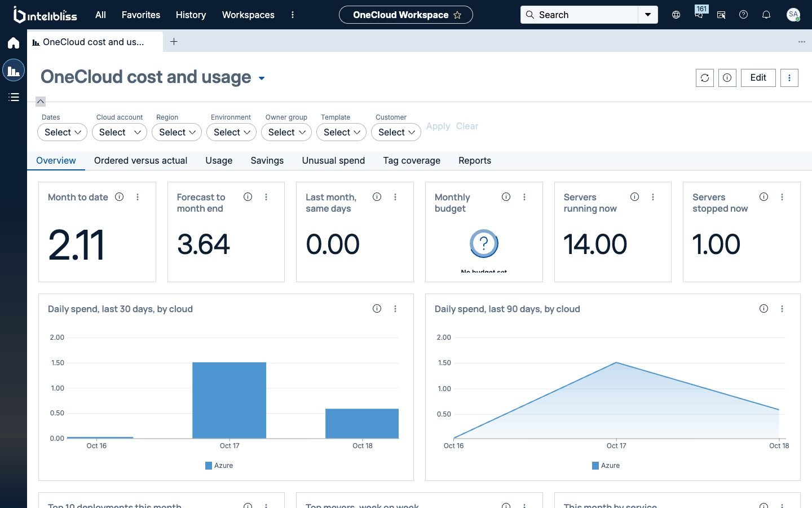Open options for Daily spend last 30 days chart
Screen dimensions: 812x508
tap(395, 309)
